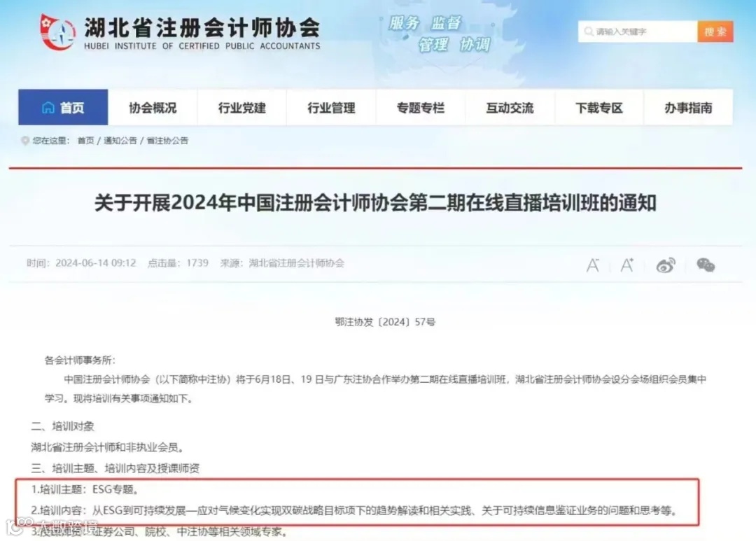Image resolution: width=756 pixels, height=541 pixels.
Task: Click the 各会计师事务所 salutation line
Action: point(80,360)
